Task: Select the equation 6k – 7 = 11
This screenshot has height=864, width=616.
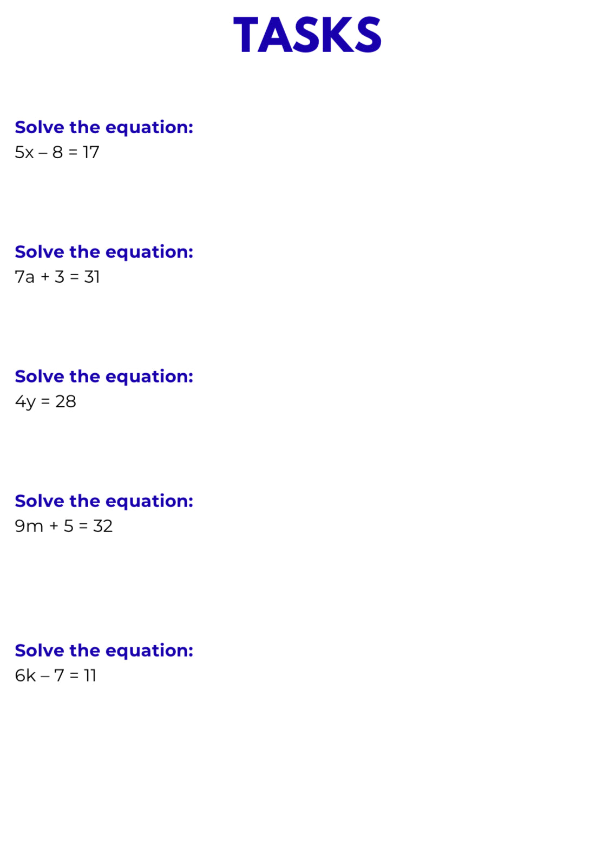Action: click(55, 675)
